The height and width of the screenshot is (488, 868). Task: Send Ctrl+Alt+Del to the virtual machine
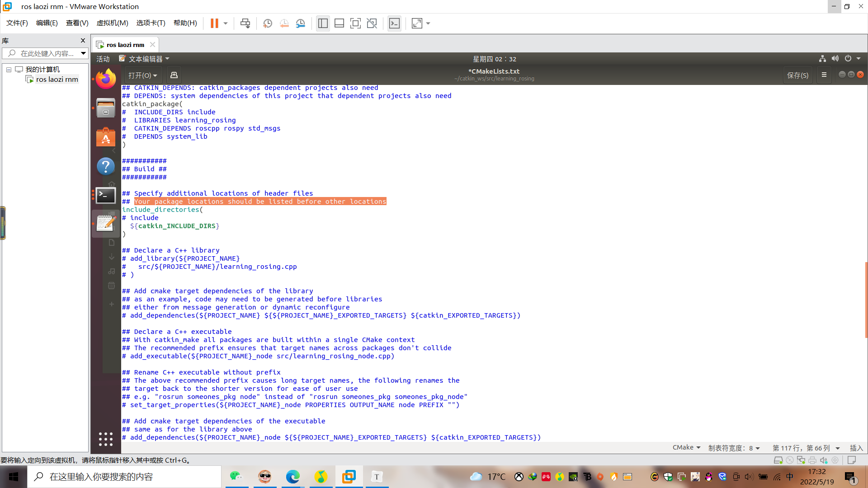(x=245, y=23)
